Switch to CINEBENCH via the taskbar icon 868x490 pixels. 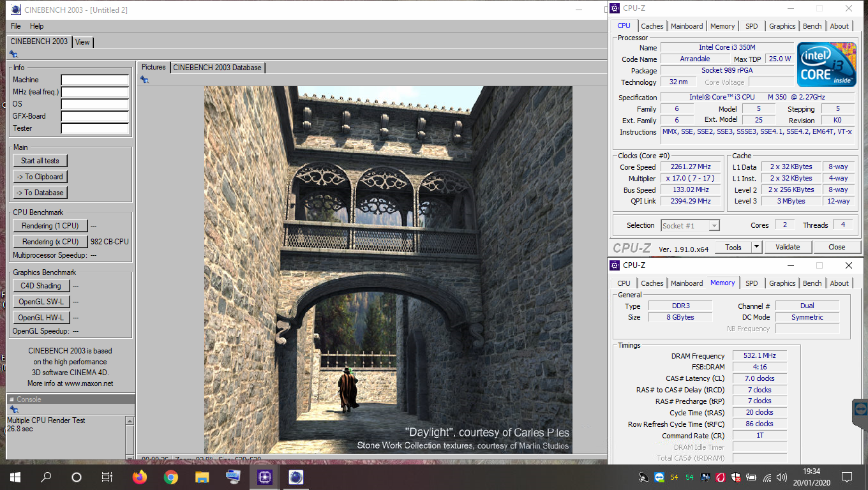pyautogui.click(x=296, y=477)
